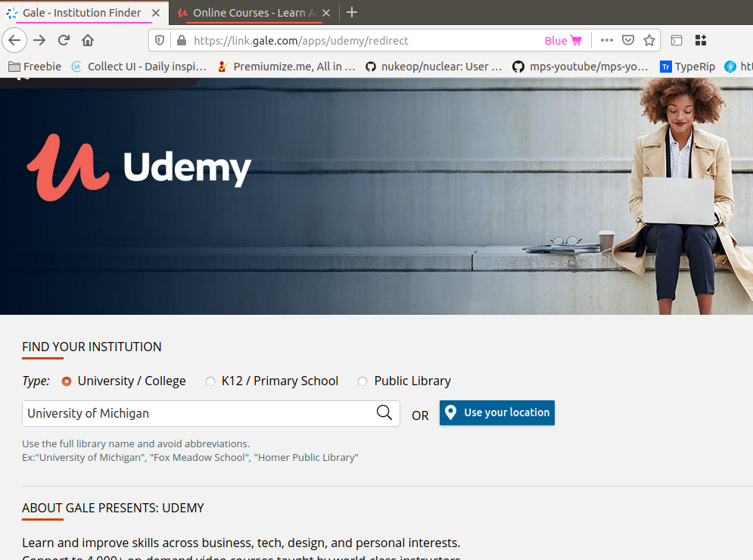Choose K12 / Primary School type

(x=210, y=381)
